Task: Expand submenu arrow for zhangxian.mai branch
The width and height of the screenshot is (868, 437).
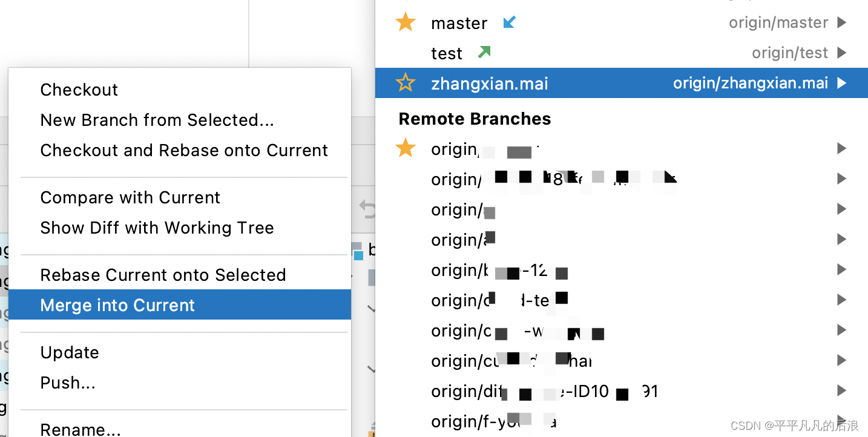Action: (841, 84)
